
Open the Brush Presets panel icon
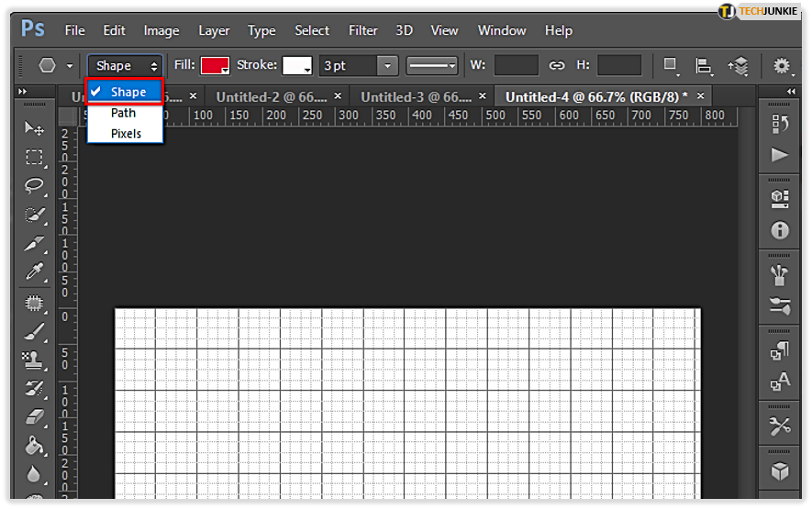coord(779,305)
